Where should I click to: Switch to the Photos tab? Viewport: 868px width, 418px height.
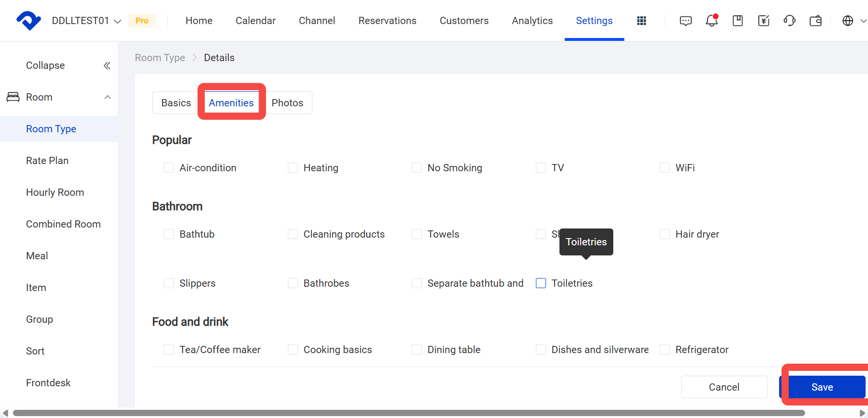tap(287, 103)
